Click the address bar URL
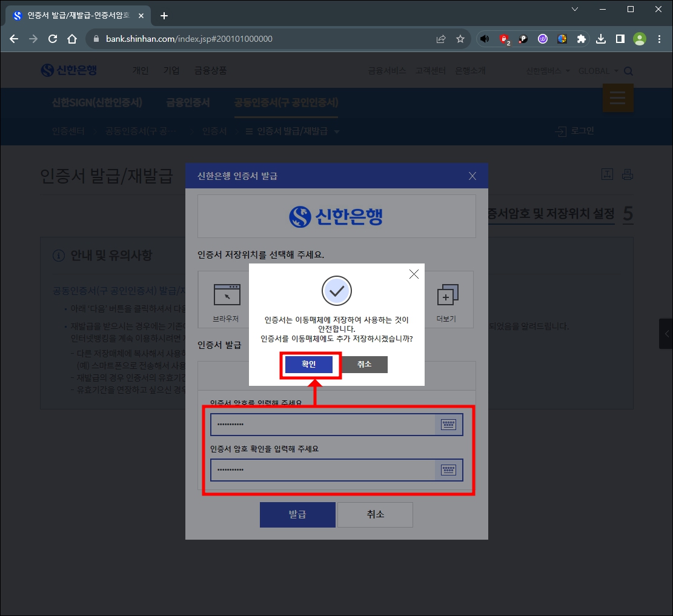 tap(189, 39)
